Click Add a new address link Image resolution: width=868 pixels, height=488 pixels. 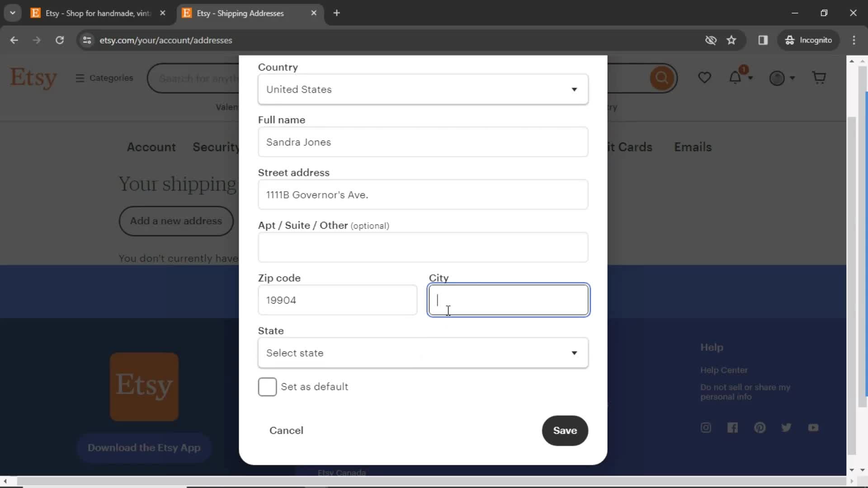[176, 221]
